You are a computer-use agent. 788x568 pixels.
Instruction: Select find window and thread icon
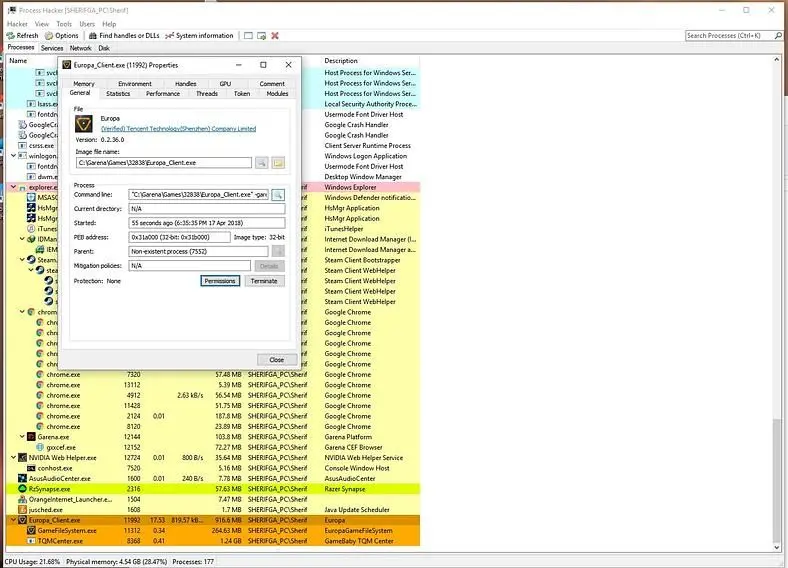[261, 36]
